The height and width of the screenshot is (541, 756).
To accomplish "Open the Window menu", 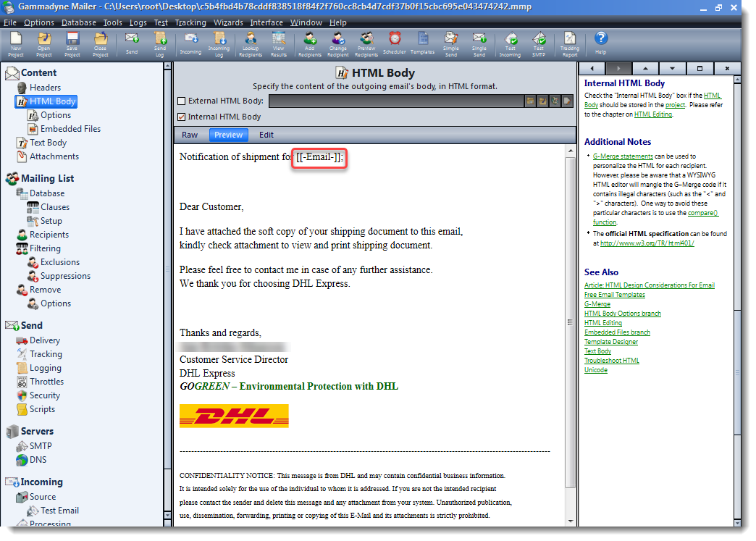I will pyautogui.click(x=306, y=22).
